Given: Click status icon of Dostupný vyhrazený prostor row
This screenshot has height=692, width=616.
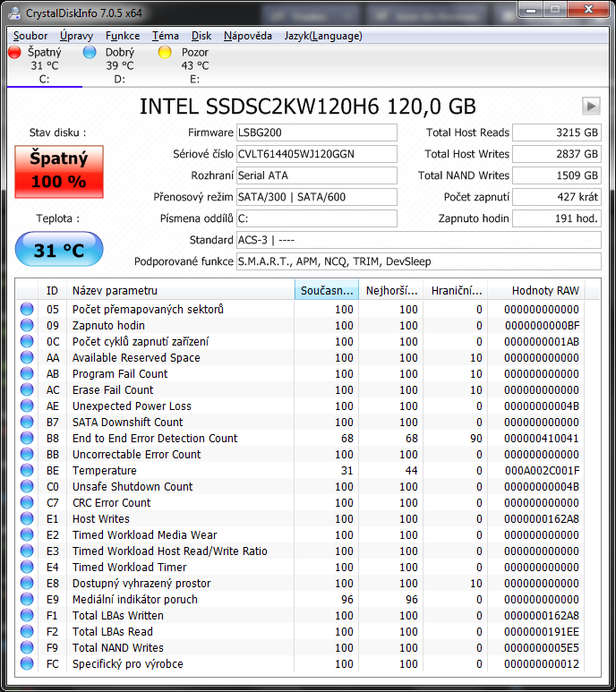Looking at the screenshot, I should (27, 583).
